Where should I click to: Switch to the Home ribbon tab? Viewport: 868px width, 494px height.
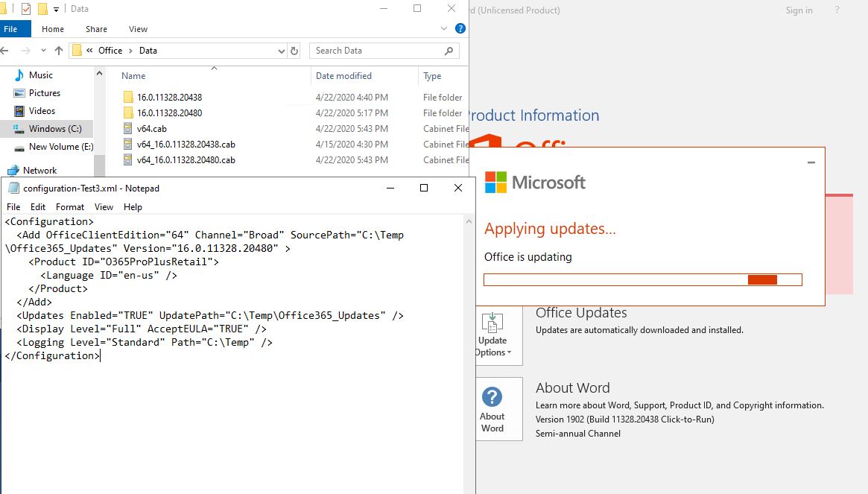coord(53,29)
